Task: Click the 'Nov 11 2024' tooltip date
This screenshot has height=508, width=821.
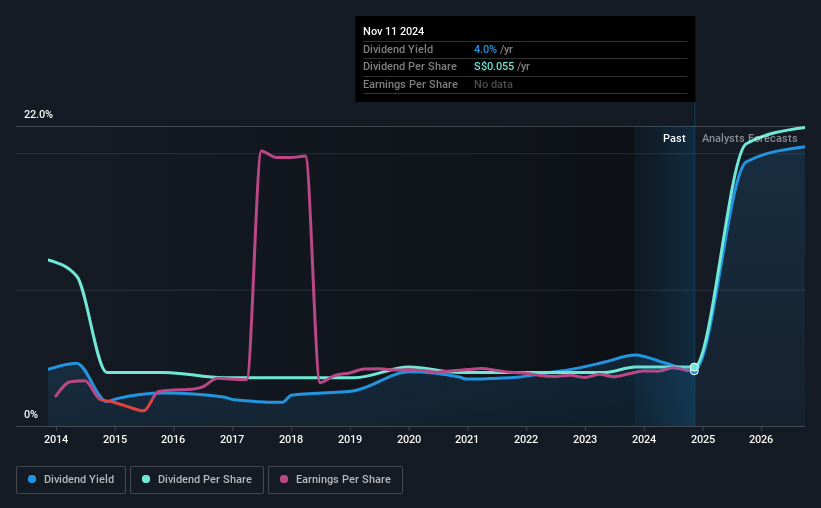Action: click(x=393, y=31)
